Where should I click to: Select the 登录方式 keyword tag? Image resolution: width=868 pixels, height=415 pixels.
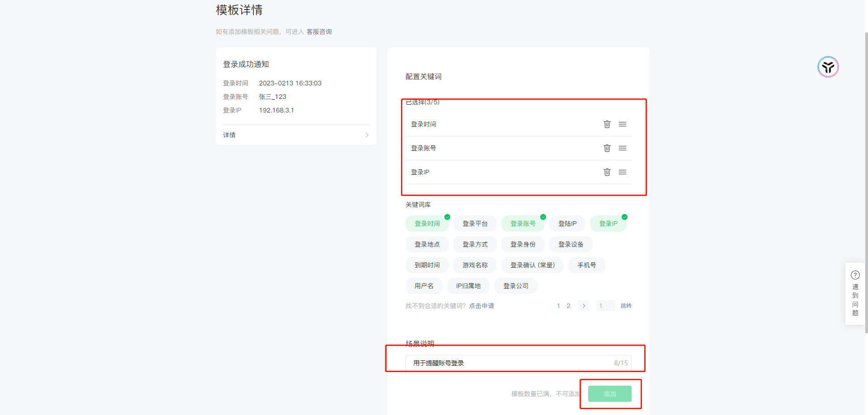475,244
